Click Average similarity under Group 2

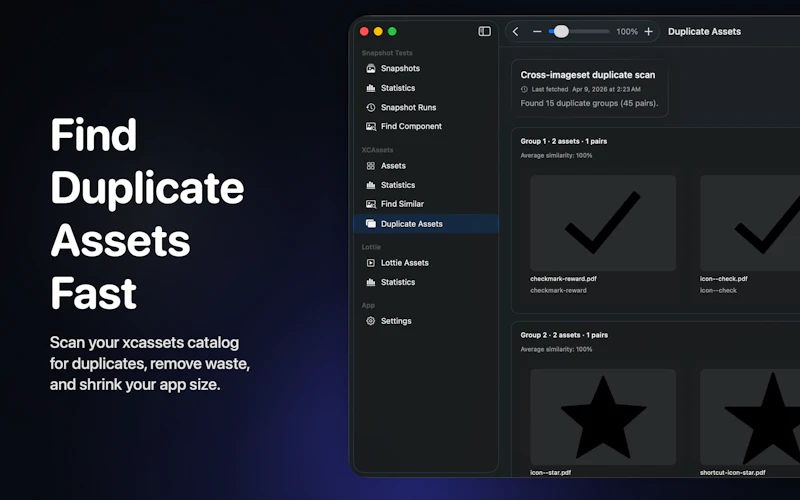(x=556, y=349)
